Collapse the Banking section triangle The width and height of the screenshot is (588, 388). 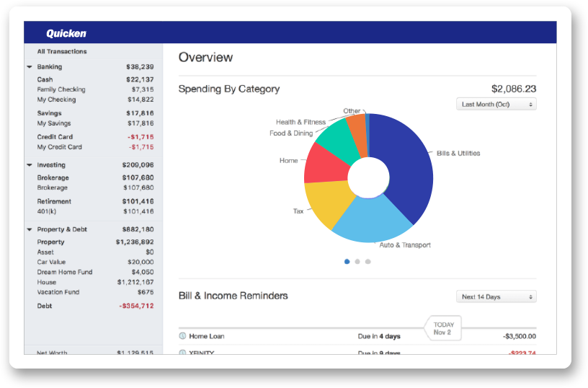click(30, 67)
